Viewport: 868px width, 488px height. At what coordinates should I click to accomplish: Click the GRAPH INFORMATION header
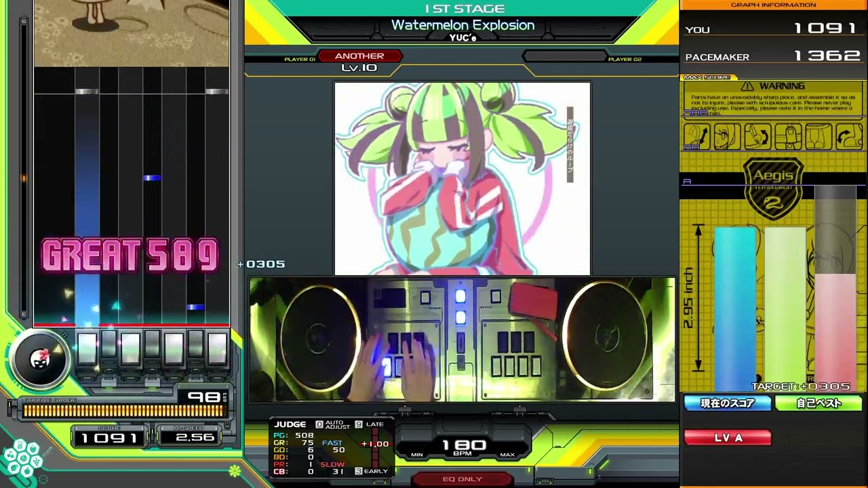coord(773,5)
